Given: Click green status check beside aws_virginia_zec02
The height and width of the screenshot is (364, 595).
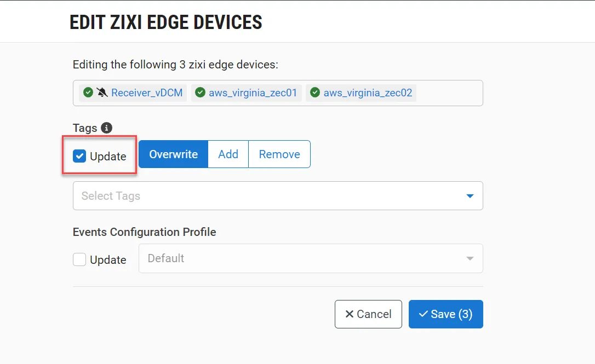Looking at the screenshot, I should [x=315, y=92].
